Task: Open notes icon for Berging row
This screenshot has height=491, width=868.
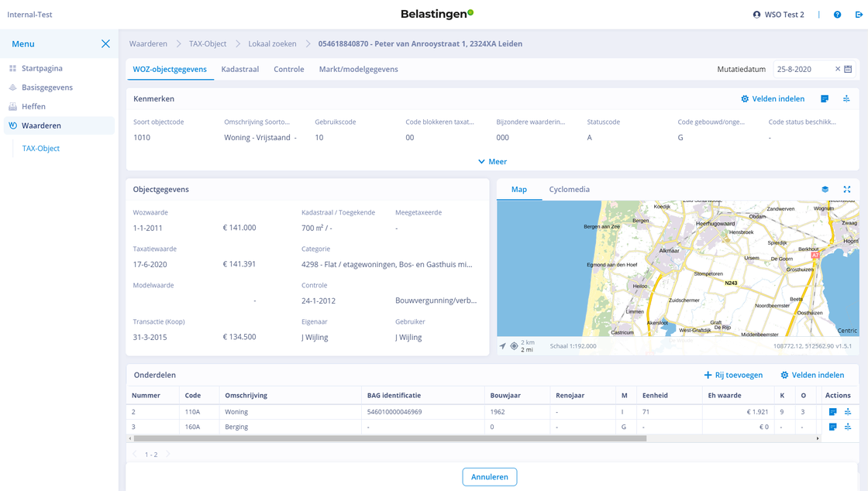Action: (x=832, y=427)
